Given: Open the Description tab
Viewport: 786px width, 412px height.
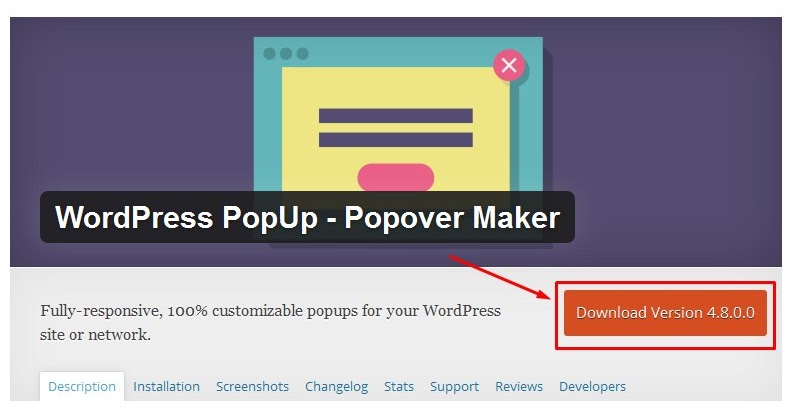Looking at the screenshot, I should 82,386.
